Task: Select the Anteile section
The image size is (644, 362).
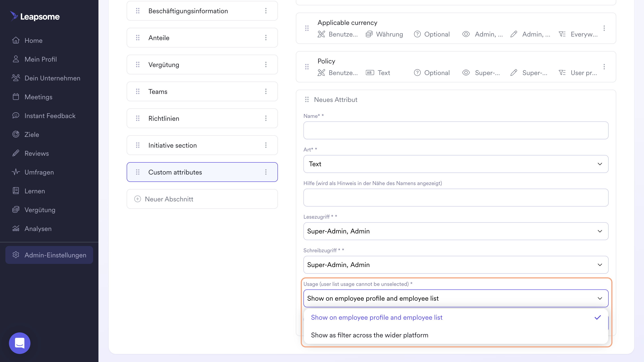Action: pyautogui.click(x=202, y=38)
